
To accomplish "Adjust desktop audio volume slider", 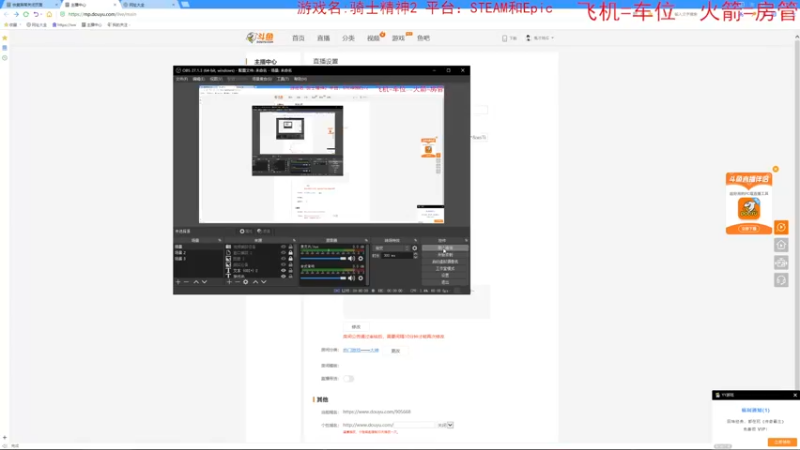I will [323, 278].
